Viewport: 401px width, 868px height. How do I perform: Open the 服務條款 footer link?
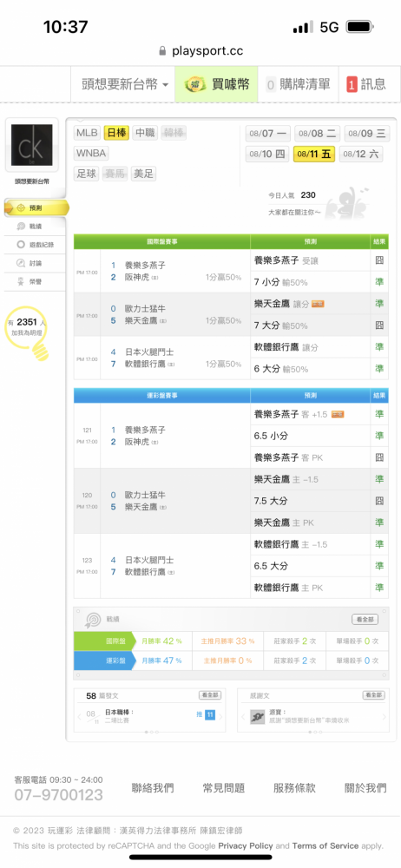pos(294,788)
